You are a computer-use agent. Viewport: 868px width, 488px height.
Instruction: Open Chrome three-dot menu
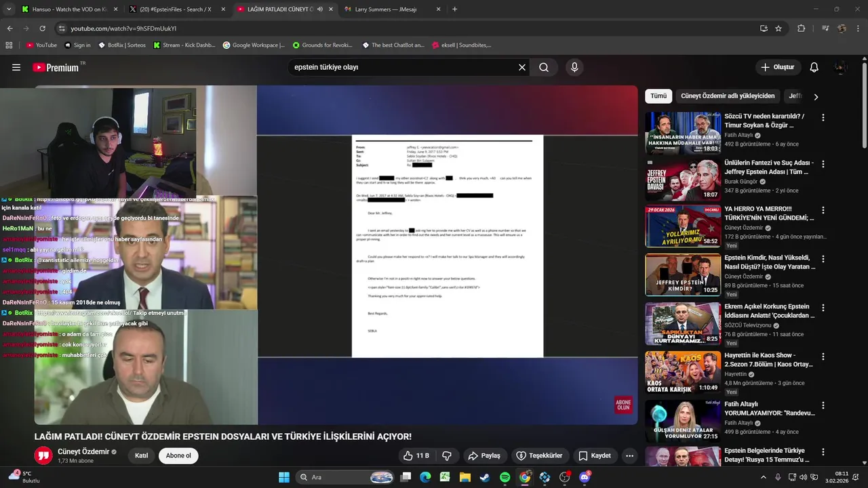tap(858, 28)
